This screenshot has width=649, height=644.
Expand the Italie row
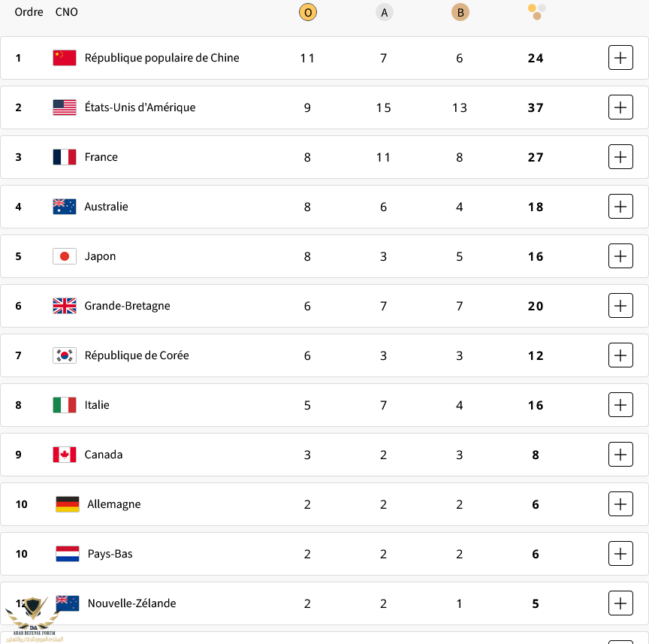[620, 404]
